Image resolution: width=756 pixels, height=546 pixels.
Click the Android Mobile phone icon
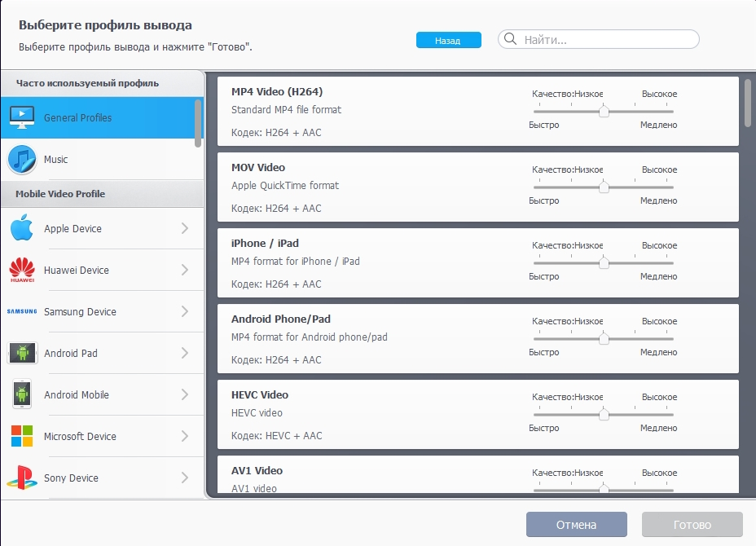pyautogui.click(x=22, y=394)
